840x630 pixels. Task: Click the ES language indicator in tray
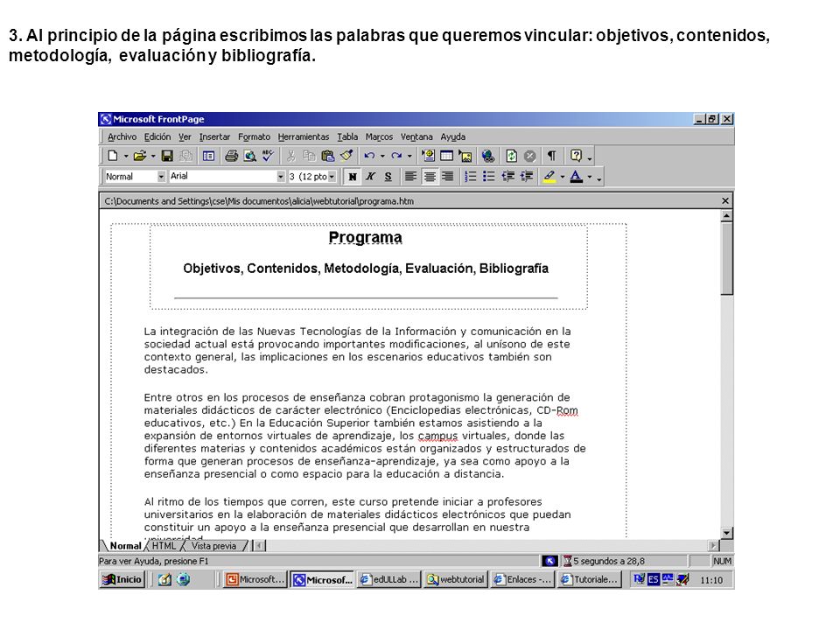[x=653, y=579]
